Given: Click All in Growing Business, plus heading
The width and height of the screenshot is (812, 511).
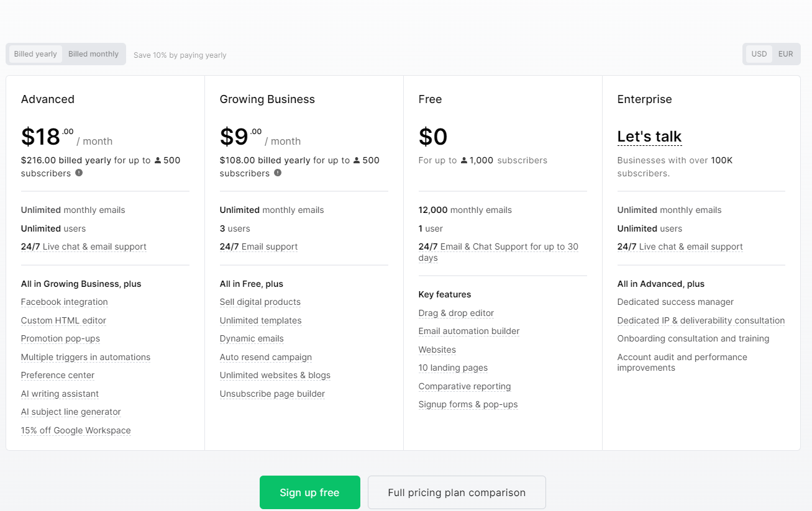Looking at the screenshot, I should click(81, 284).
